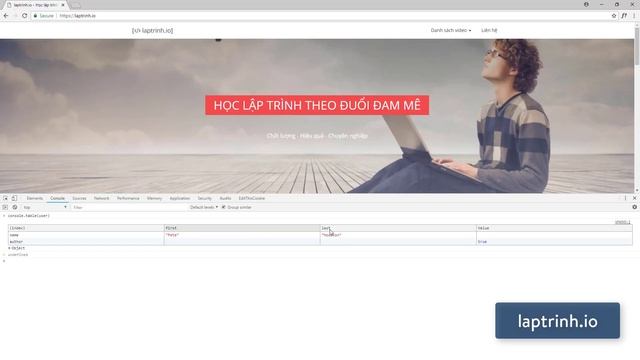Open the top context dropdown
This screenshot has height=360, width=640.
pyautogui.click(x=45, y=207)
